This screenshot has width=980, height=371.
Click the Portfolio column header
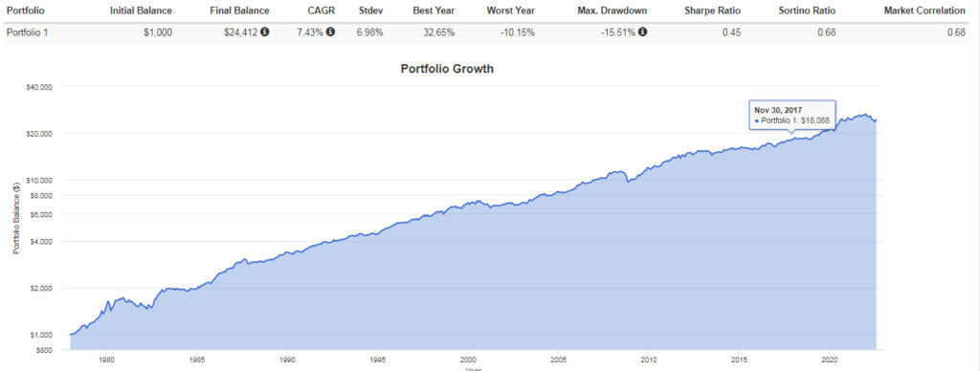pyautogui.click(x=24, y=11)
